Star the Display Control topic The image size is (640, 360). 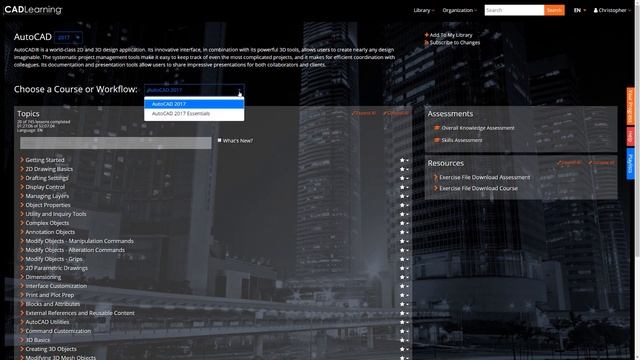402,187
